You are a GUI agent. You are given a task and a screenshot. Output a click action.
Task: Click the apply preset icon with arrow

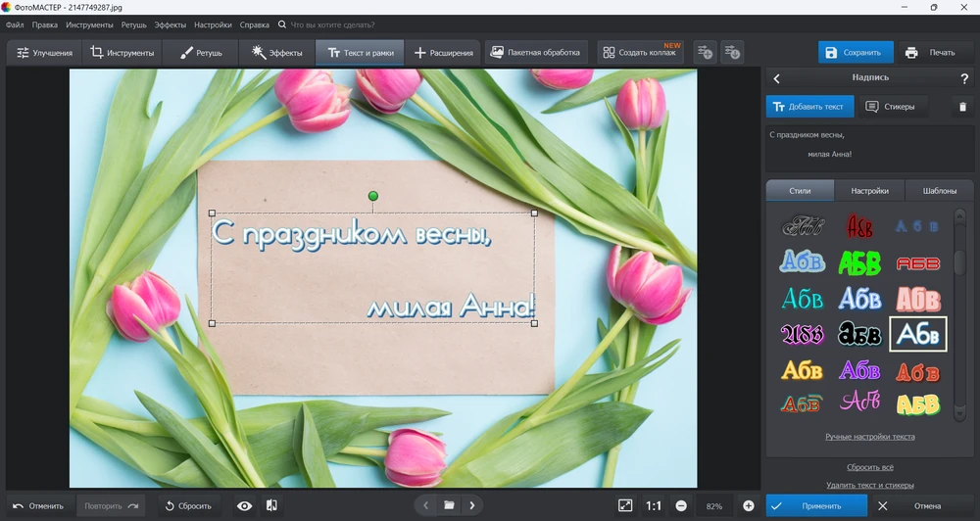pos(732,52)
